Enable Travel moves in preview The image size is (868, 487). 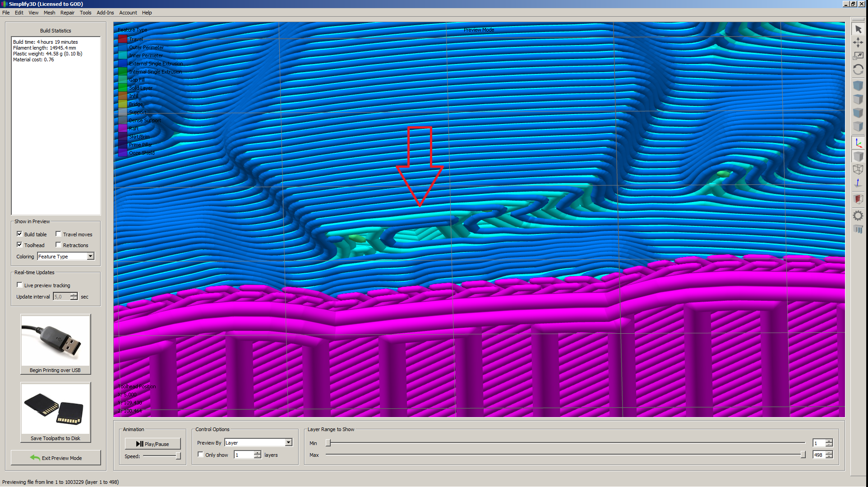(58, 234)
